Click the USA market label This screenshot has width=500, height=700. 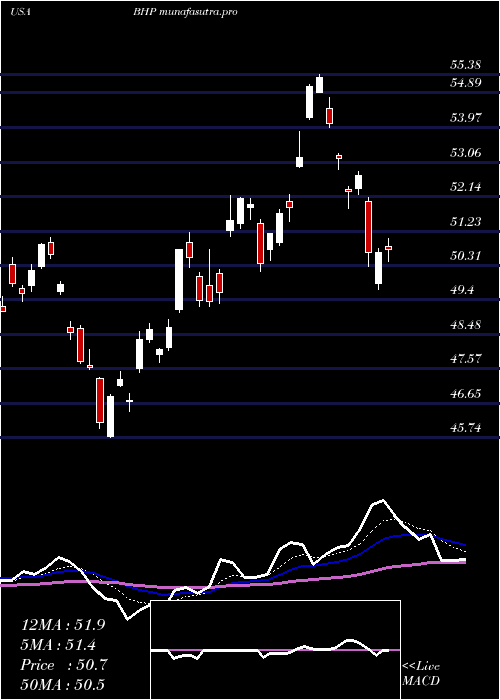[x=20, y=12]
